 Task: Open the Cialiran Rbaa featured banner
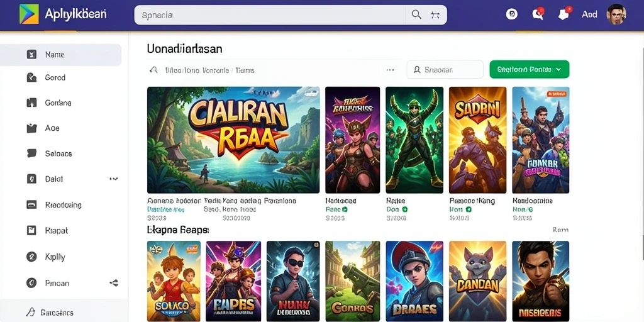233,140
